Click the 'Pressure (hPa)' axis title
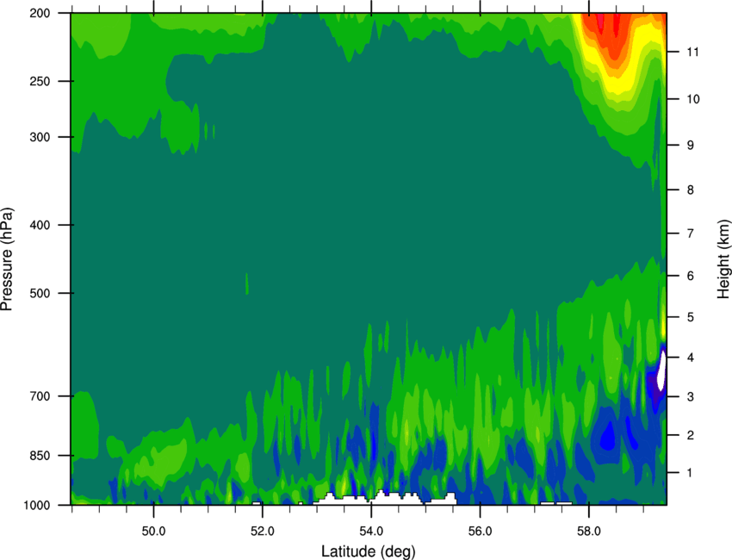 click(x=7, y=259)
